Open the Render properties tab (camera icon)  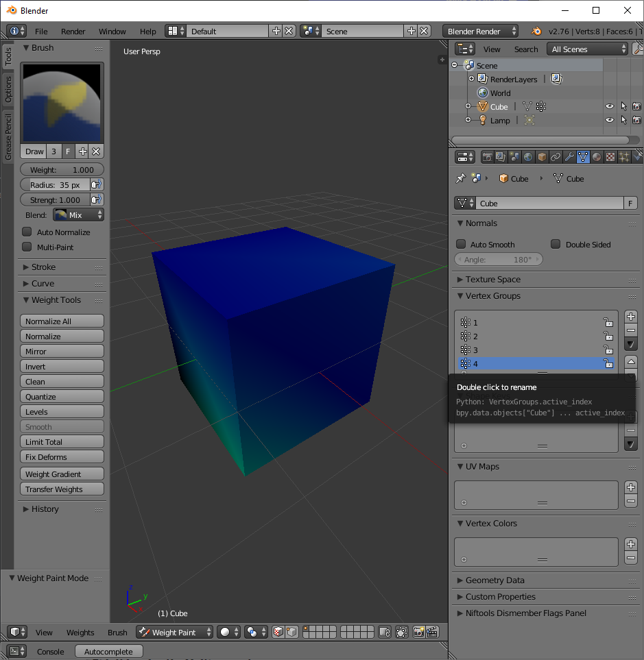pyautogui.click(x=488, y=157)
